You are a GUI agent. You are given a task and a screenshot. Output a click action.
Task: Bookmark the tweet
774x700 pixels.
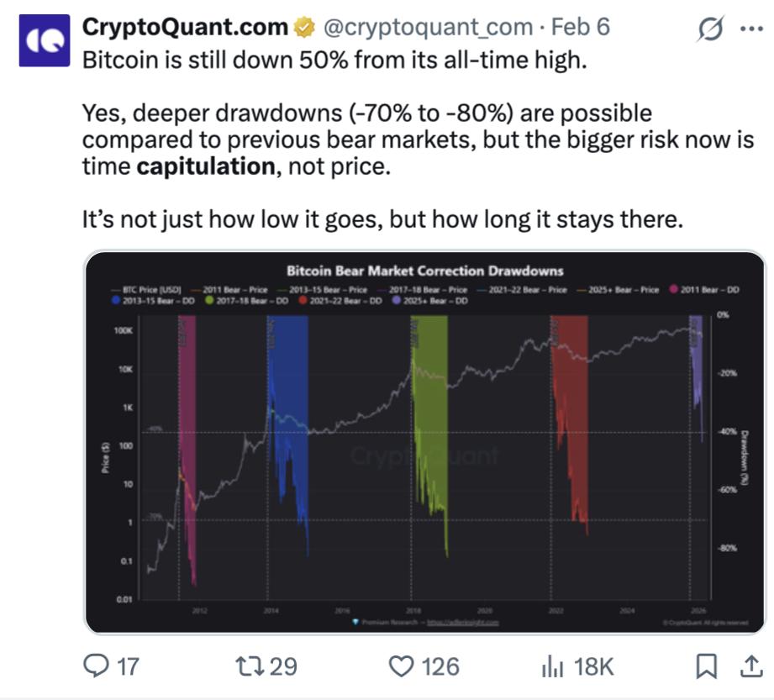pos(708,665)
